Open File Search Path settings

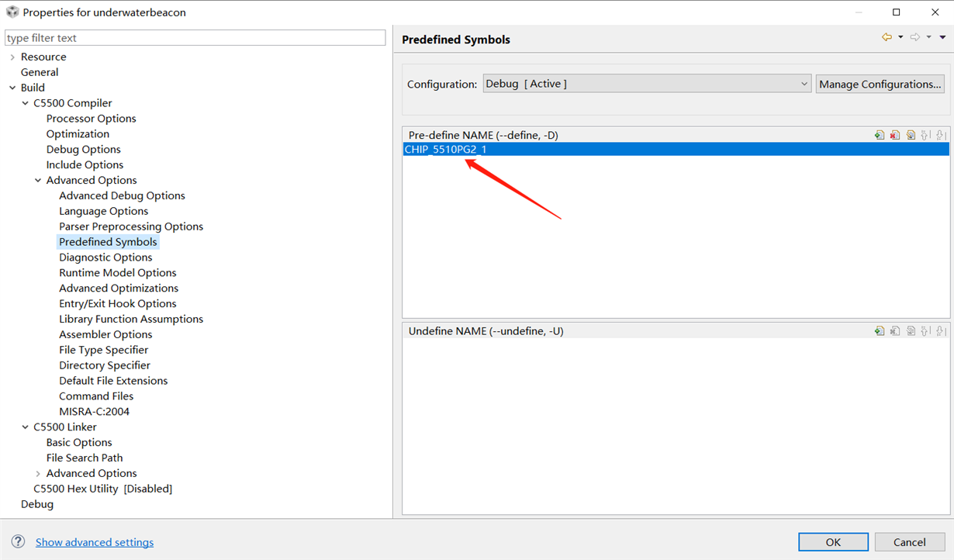[x=85, y=458]
